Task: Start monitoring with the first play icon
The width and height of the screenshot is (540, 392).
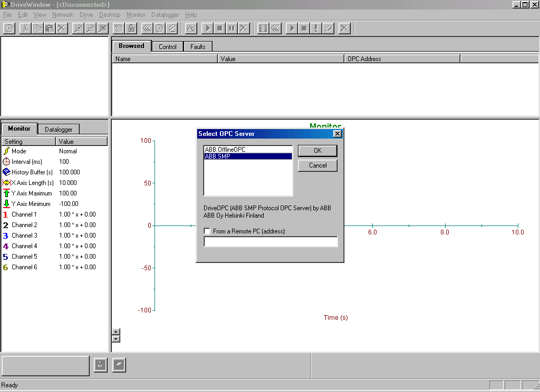Action: 207,28
